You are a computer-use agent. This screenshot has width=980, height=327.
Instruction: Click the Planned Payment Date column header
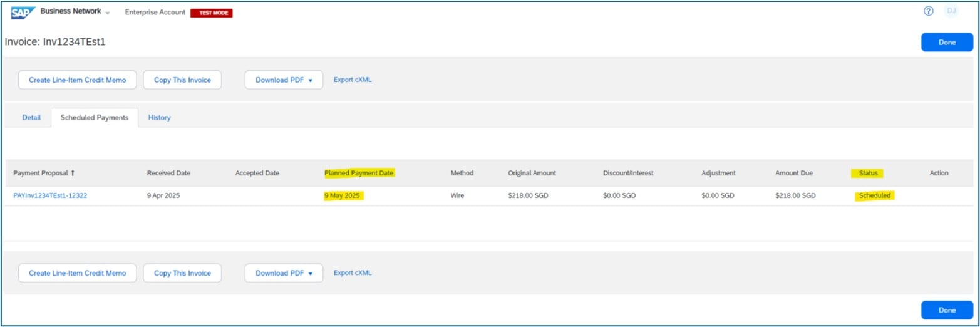[359, 173]
